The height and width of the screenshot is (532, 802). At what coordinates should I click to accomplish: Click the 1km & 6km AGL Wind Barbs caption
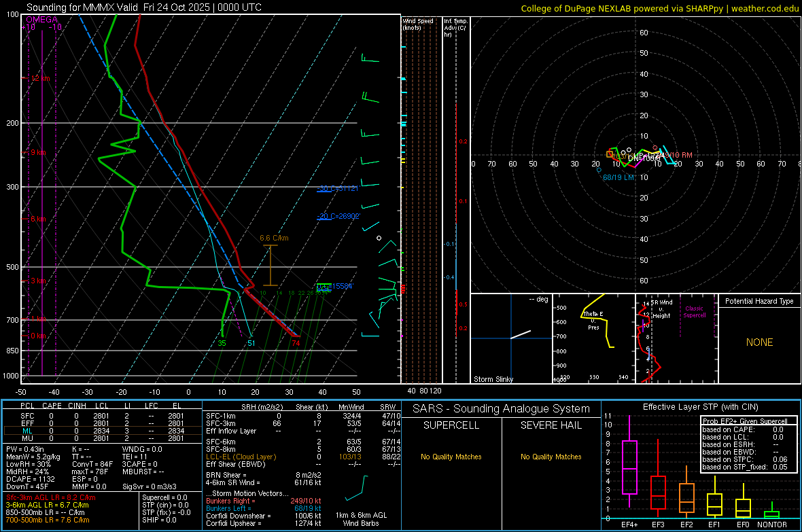click(361, 519)
